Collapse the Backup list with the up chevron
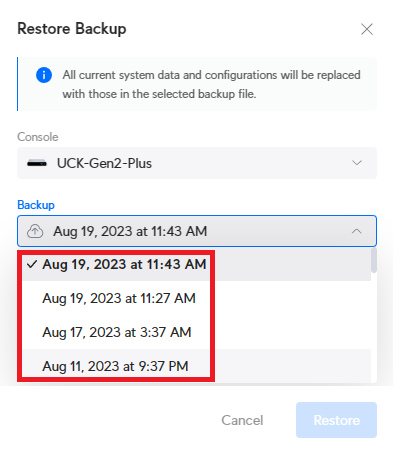 coord(357,231)
